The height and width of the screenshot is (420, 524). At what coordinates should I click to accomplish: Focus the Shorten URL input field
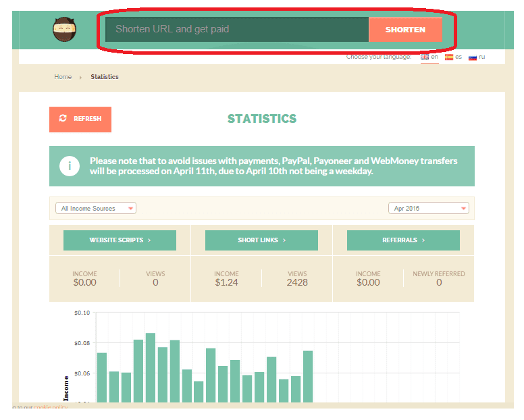pos(237,30)
